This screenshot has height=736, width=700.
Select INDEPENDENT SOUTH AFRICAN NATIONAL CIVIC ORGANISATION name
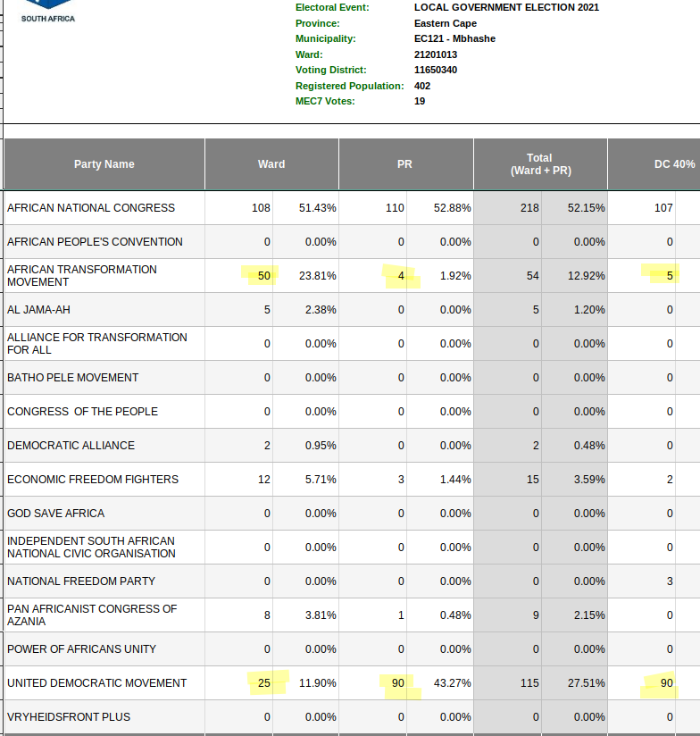pyautogui.click(x=91, y=548)
